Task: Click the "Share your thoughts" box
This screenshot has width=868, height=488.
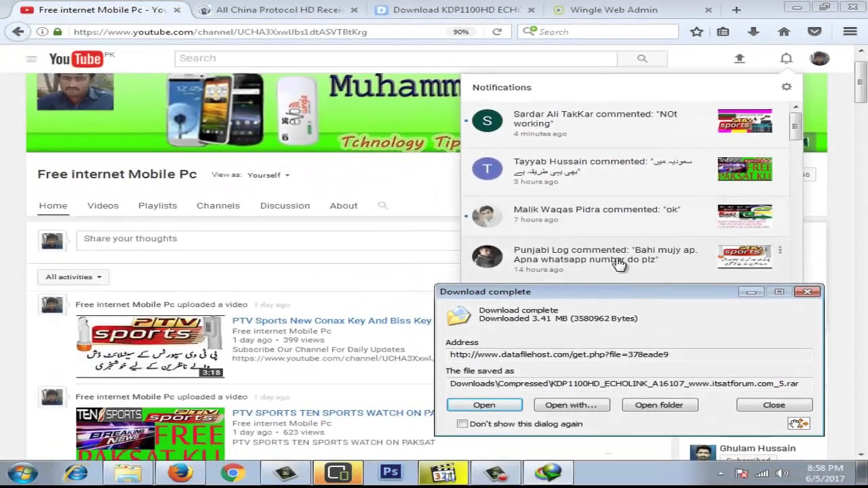Action: click(x=267, y=239)
